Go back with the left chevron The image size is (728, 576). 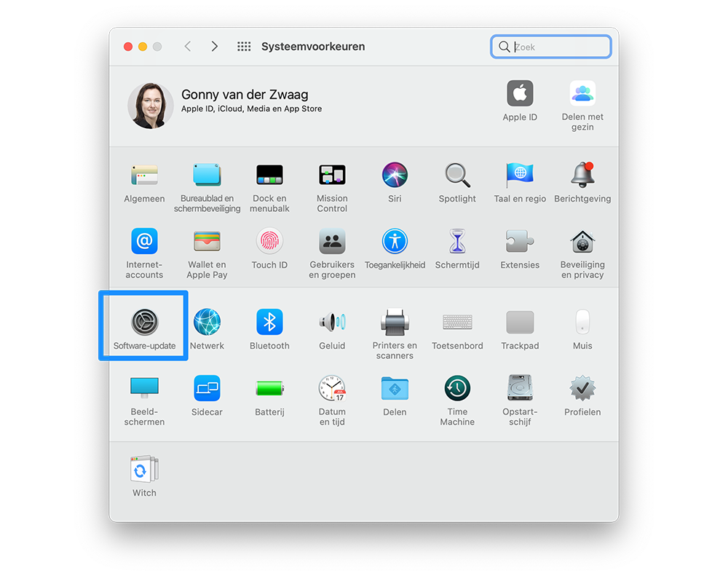tap(188, 47)
